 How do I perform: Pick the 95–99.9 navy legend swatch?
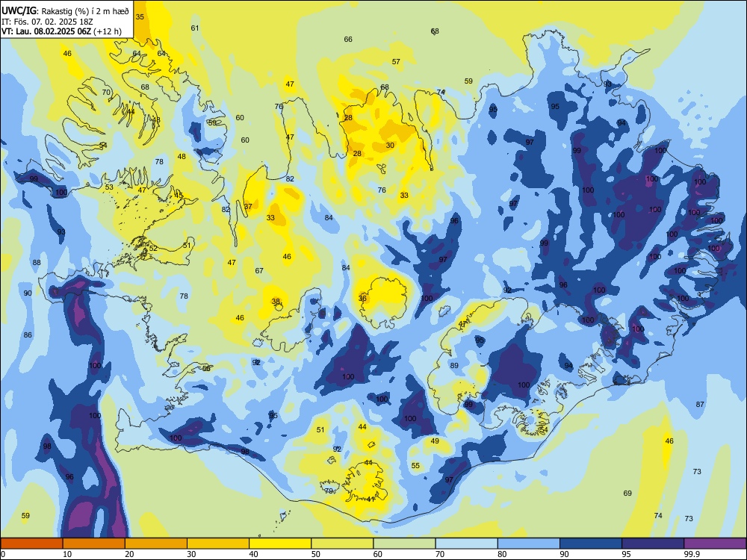[653, 544]
